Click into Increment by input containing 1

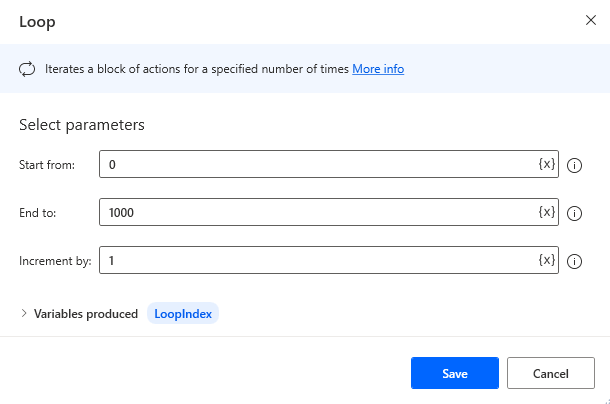[315, 260]
